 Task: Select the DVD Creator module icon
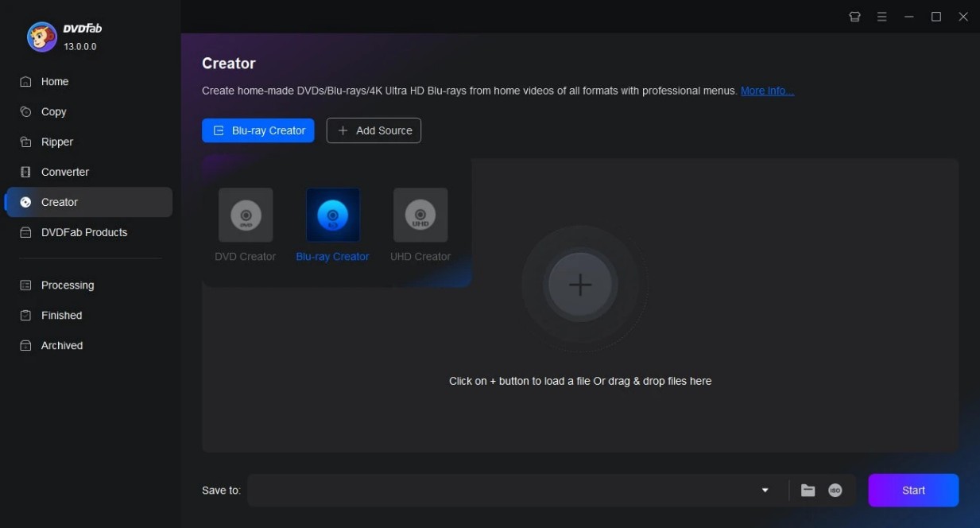tap(245, 215)
